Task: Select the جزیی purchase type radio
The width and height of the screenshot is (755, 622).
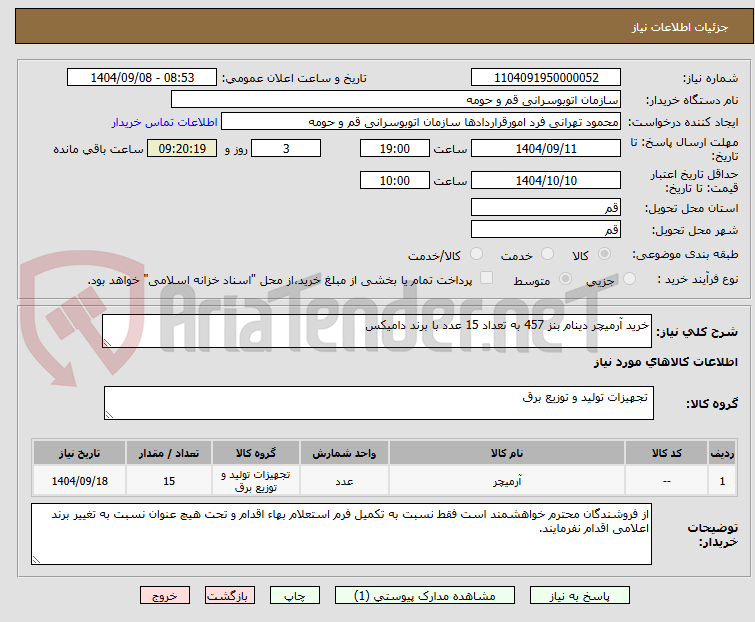Action: (629, 279)
